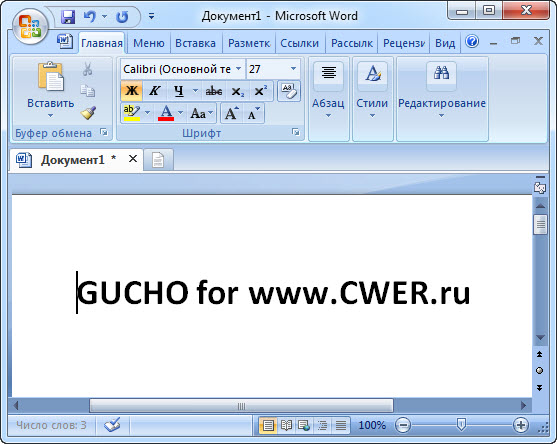
Task: Click the Word document icon beside Главная tab
Action: coord(65,42)
